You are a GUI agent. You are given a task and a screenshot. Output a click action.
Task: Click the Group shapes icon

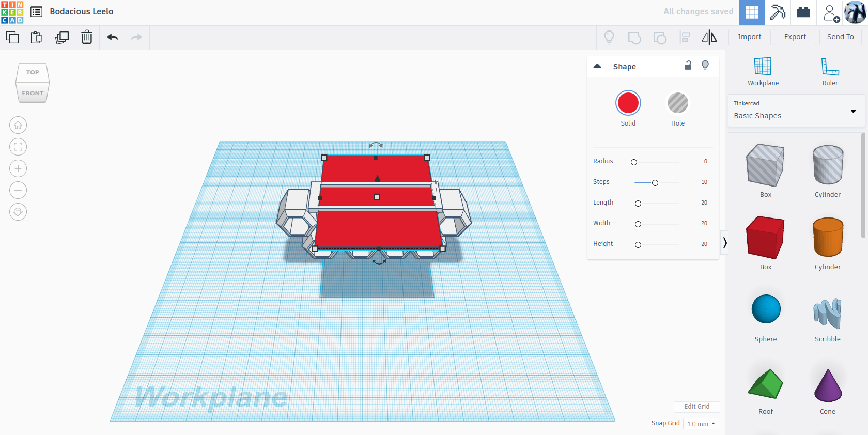tap(634, 37)
